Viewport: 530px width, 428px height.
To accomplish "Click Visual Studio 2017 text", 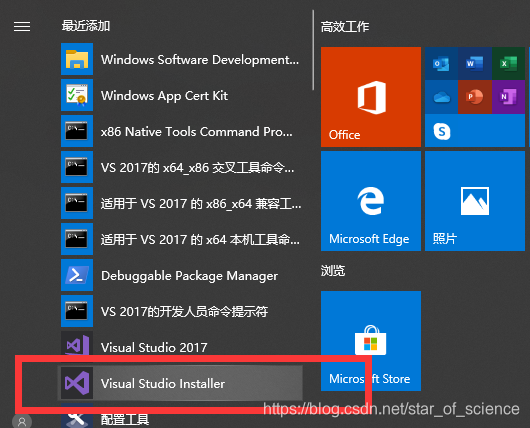I will [x=154, y=348].
